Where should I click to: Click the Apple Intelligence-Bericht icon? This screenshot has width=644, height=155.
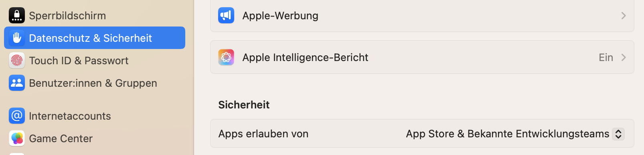point(226,57)
